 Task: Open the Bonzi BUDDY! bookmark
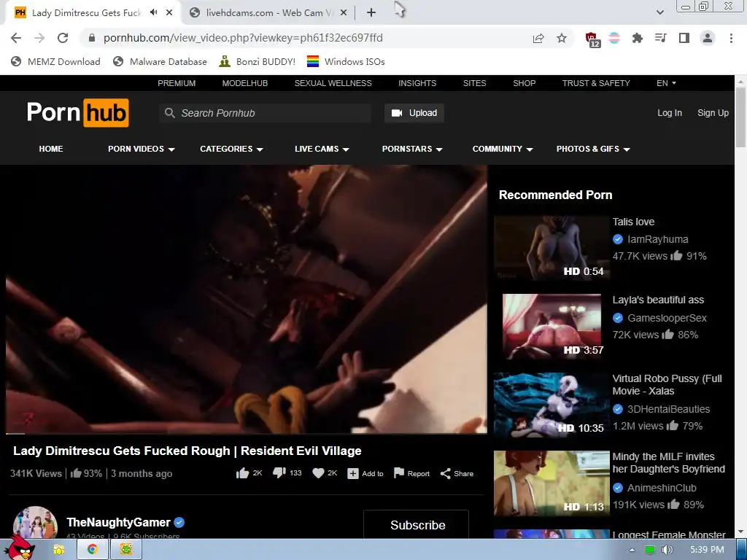[257, 61]
